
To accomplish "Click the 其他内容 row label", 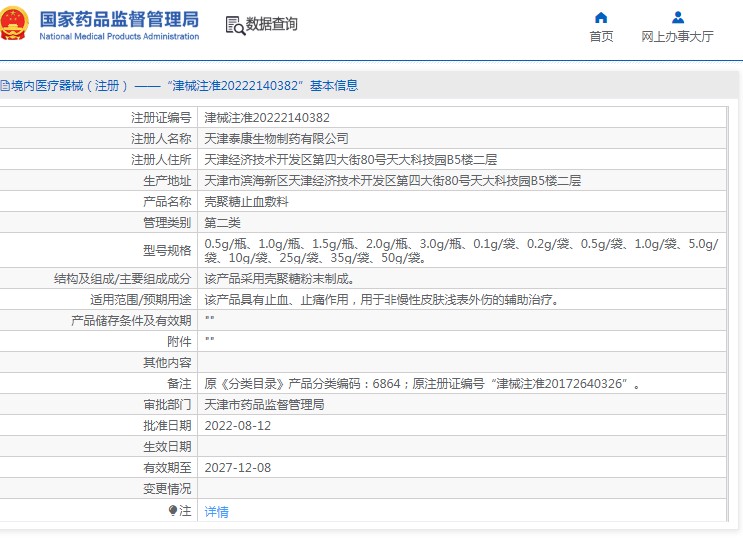I will point(167,363).
